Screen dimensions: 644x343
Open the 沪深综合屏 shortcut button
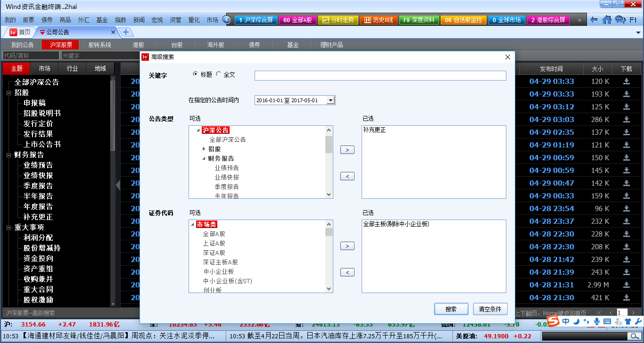point(256,20)
